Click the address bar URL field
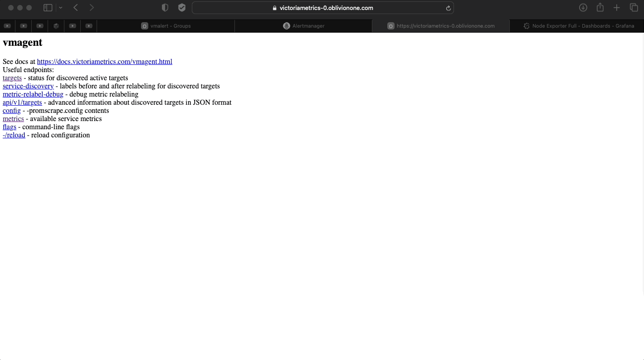Screen dimensions: 644x360 pyautogui.click(x=322, y=8)
